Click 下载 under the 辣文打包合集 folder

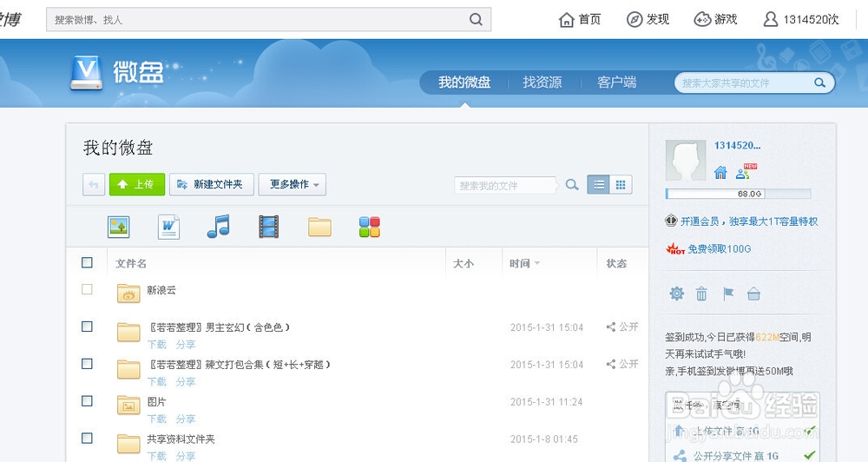(x=156, y=382)
